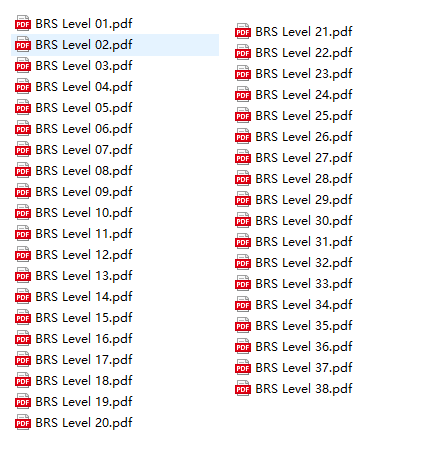Image resolution: width=431 pixels, height=465 pixels.
Task: Click the PDF icon of BRS Level 10.pdf
Action: click(x=23, y=213)
